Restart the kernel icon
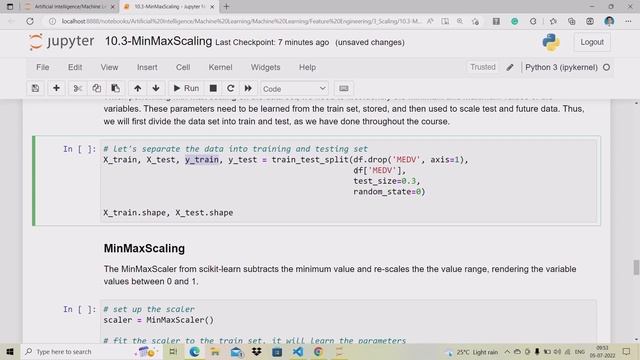Viewport: 640px width, 360px height. [x=231, y=89]
